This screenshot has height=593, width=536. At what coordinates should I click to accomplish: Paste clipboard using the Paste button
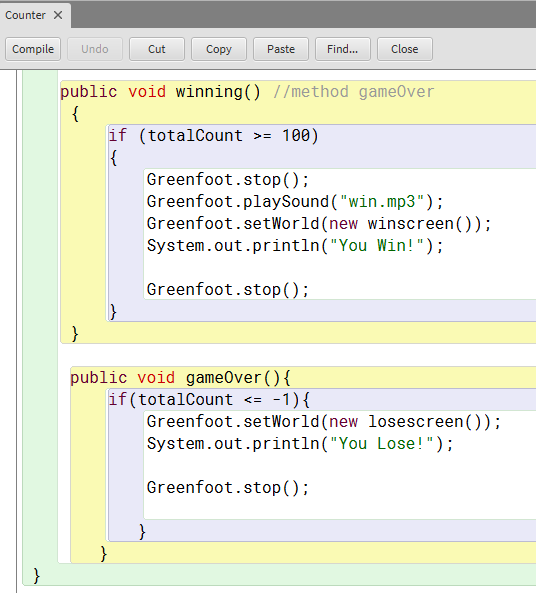281,49
